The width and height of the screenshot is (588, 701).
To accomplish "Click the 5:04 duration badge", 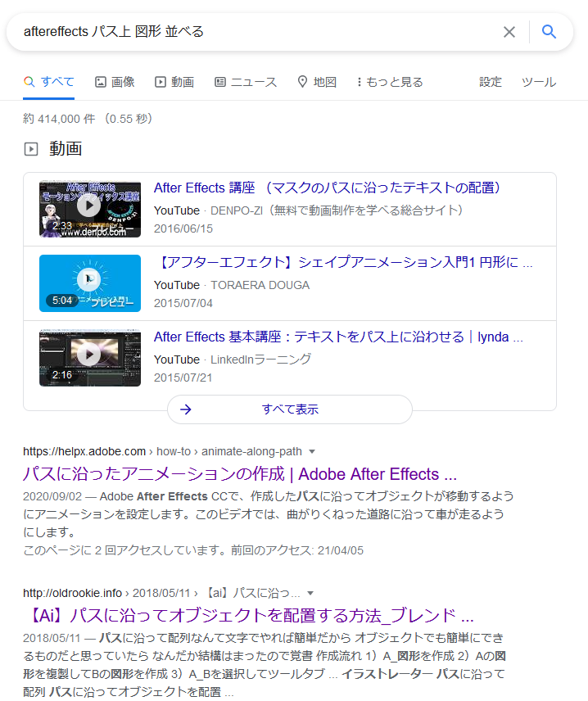I will pos(61,301).
